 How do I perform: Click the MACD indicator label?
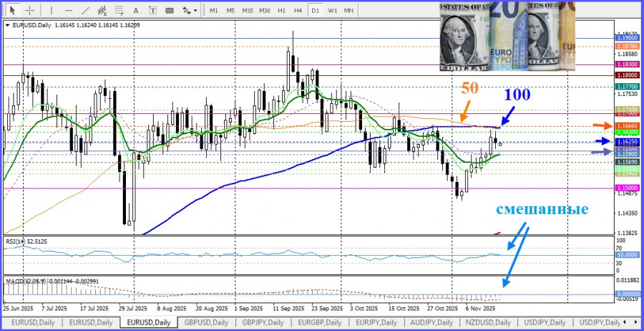click(x=52, y=282)
